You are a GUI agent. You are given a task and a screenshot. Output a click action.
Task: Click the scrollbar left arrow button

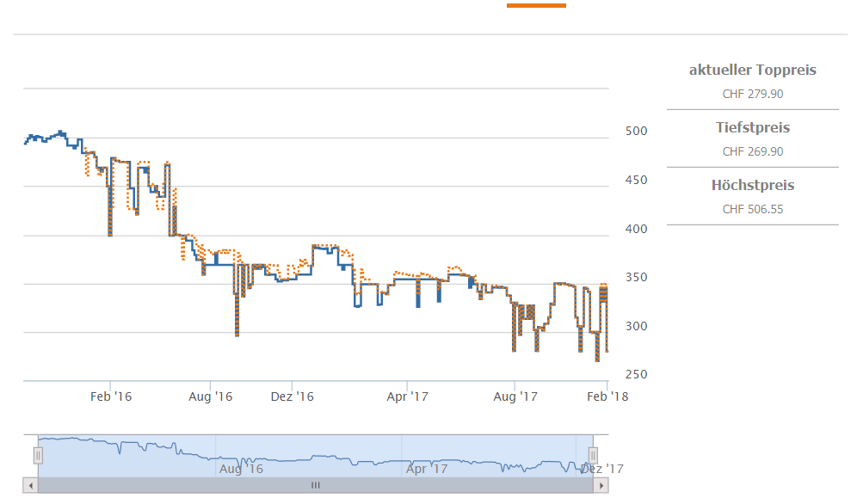pos(31,486)
